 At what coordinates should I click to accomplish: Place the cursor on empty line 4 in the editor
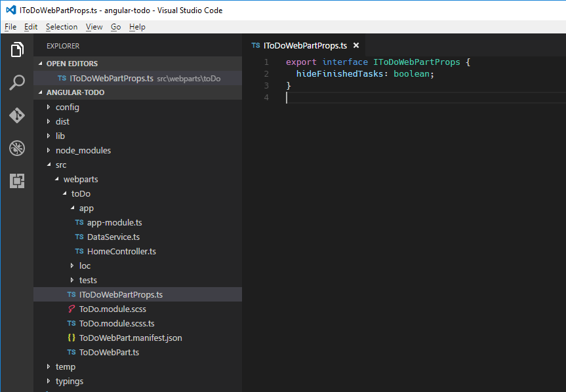[426, 98]
